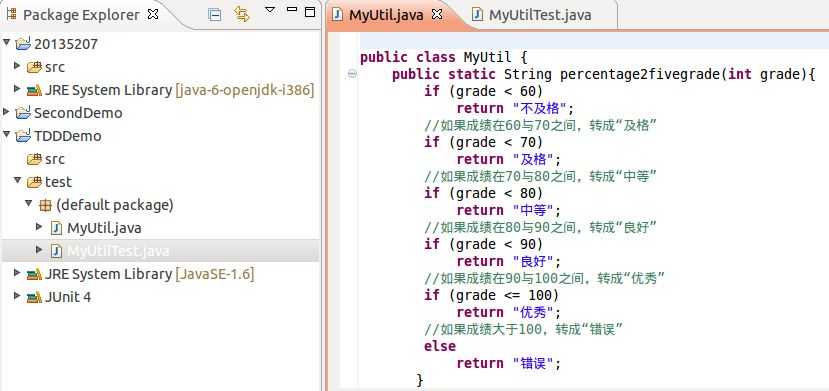Switch to MyUtil.java editor tab
829x391 pixels.
point(386,15)
